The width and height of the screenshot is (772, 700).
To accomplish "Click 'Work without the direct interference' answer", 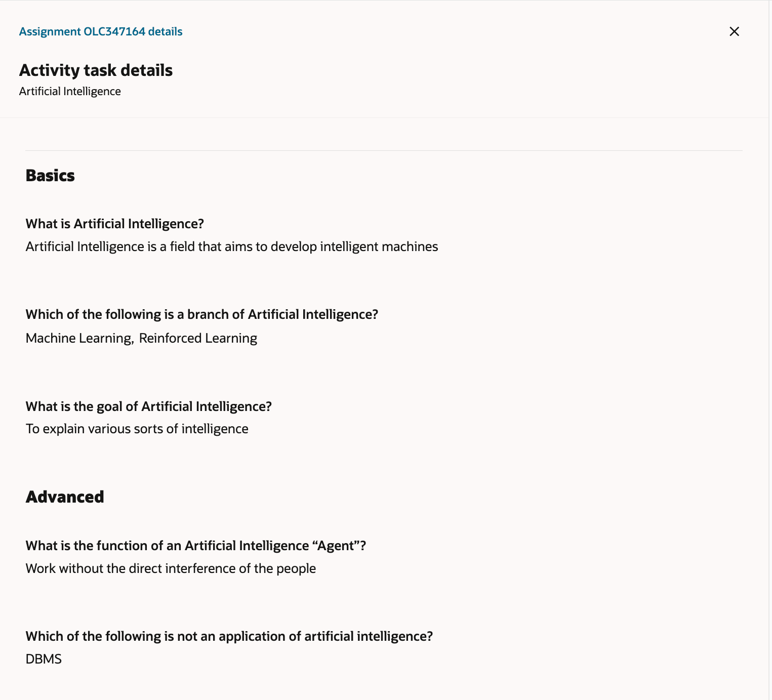I will [x=171, y=568].
